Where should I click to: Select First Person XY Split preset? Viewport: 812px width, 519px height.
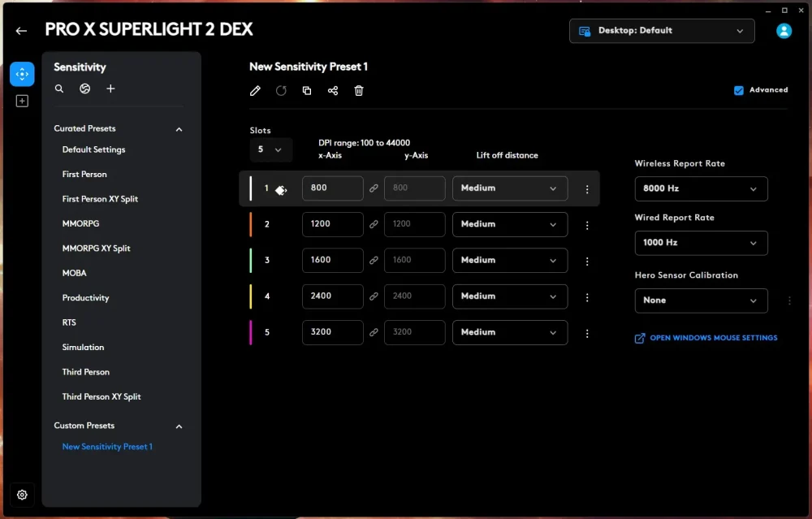(x=100, y=199)
